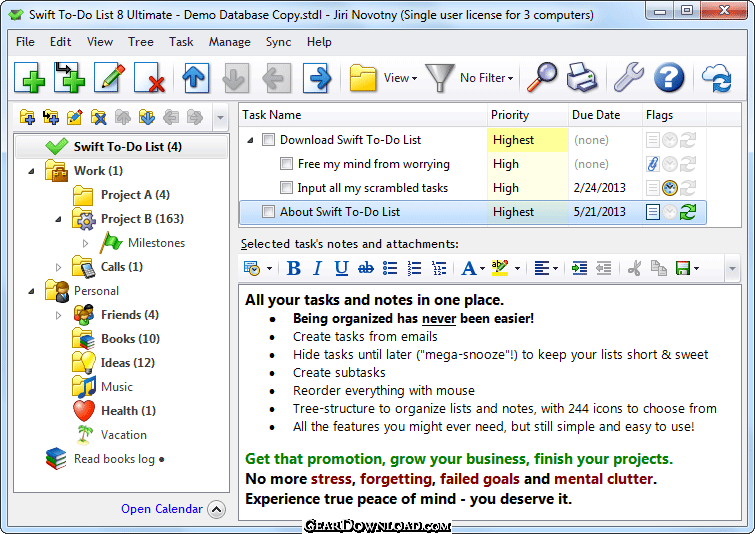Expand the Milestones tree node

point(85,243)
